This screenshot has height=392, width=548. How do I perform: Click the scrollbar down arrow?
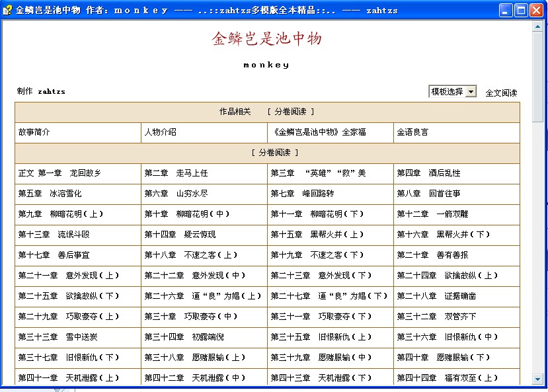point(537,378)
